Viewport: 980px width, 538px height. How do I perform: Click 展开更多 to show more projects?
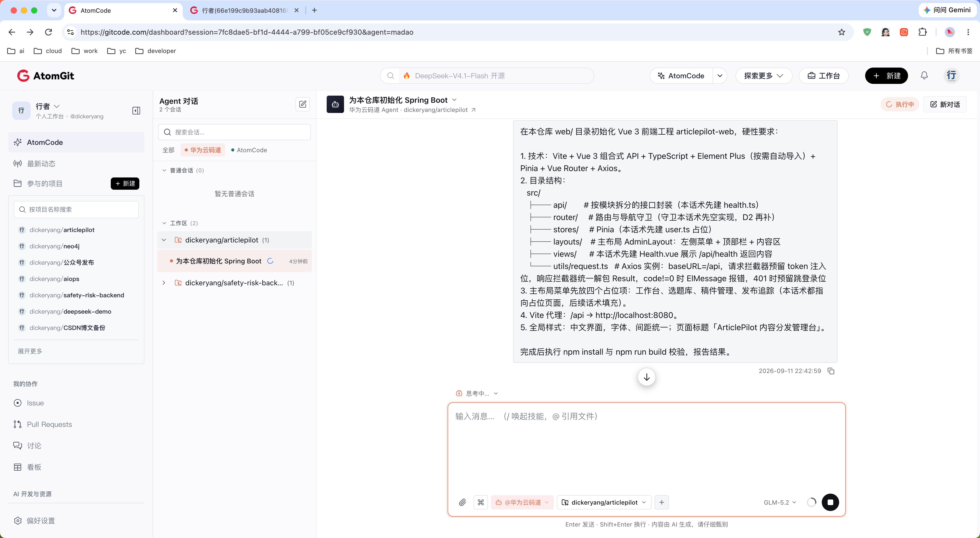pyautogui.click(x=30, y=351)
